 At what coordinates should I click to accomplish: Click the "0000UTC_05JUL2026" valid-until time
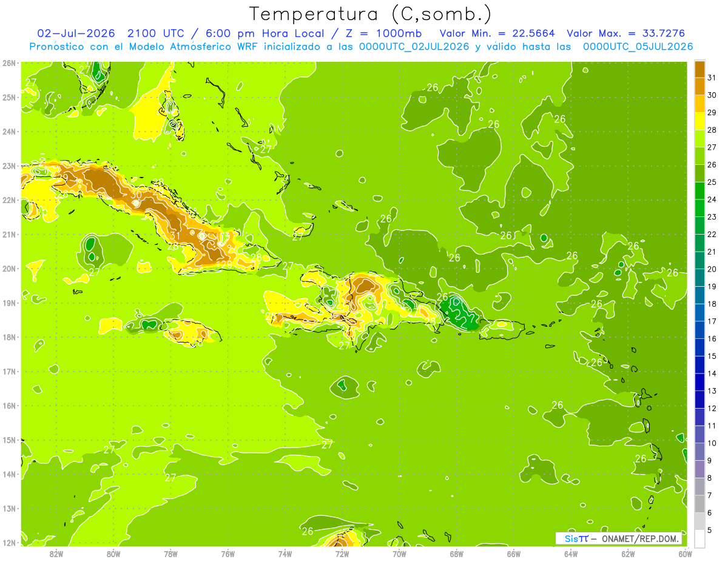638,47
